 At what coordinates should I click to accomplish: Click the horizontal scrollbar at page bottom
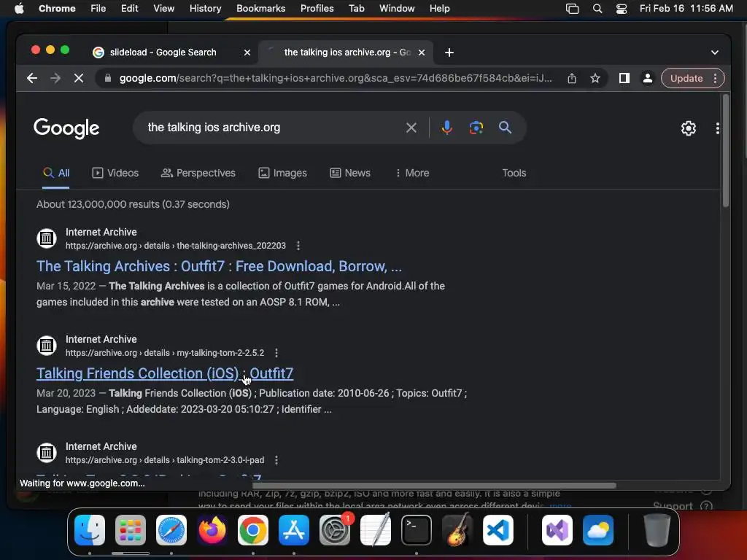434,486
